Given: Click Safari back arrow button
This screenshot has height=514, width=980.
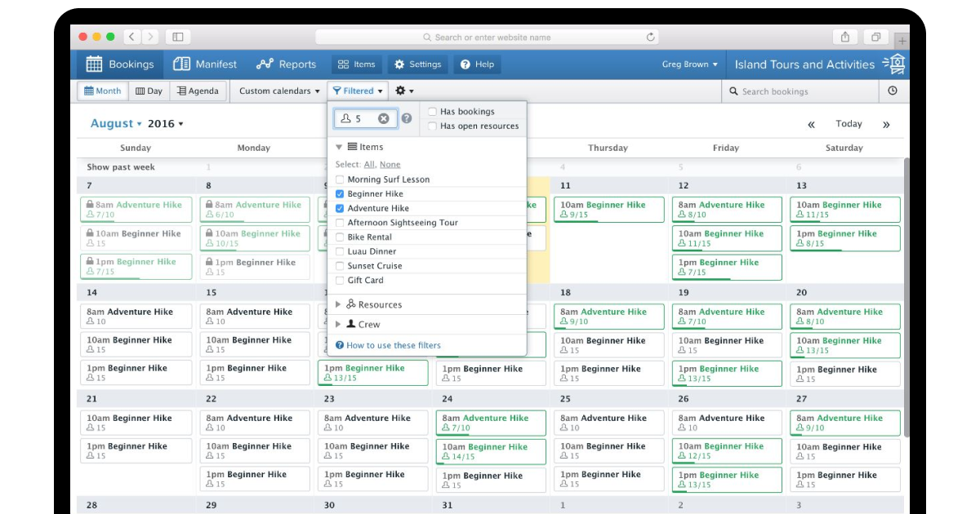Looking at the screenshot, I should 132,37.
